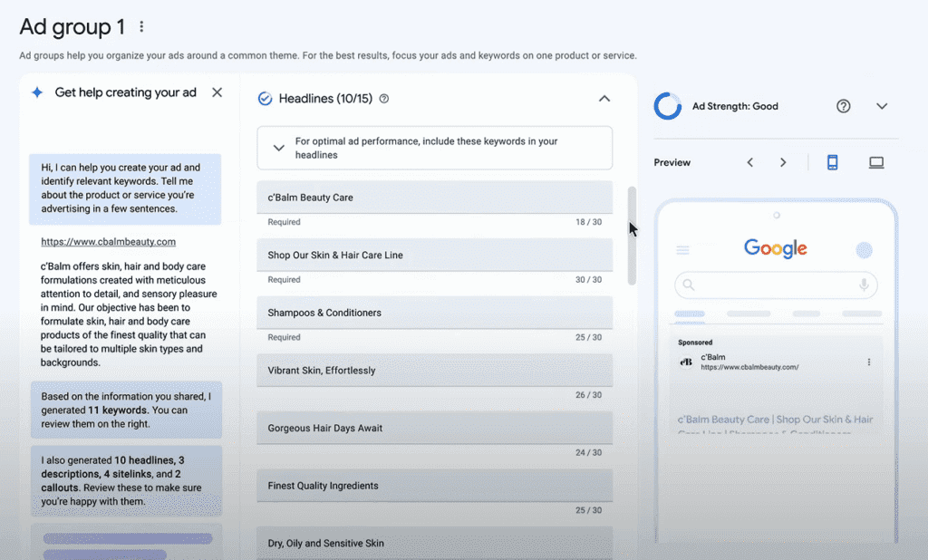
Task: Open the sponsored ad three-dot menu
Action: click(869, 362)
